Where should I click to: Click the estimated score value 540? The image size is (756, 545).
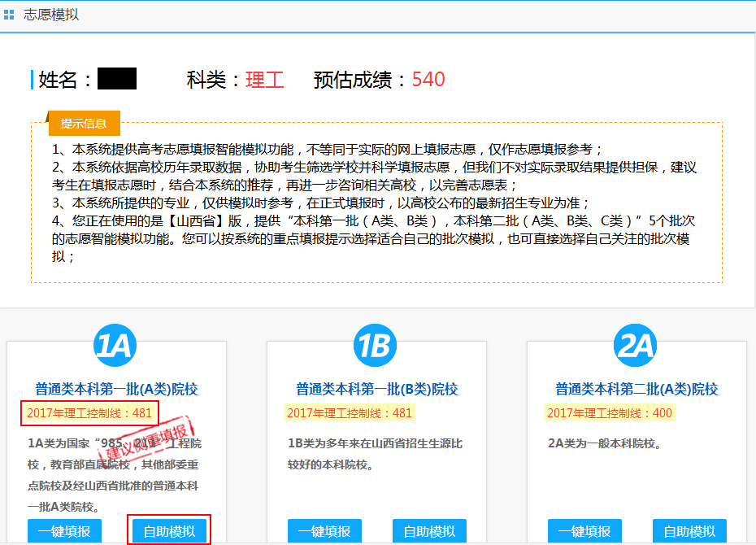point(428,80)
